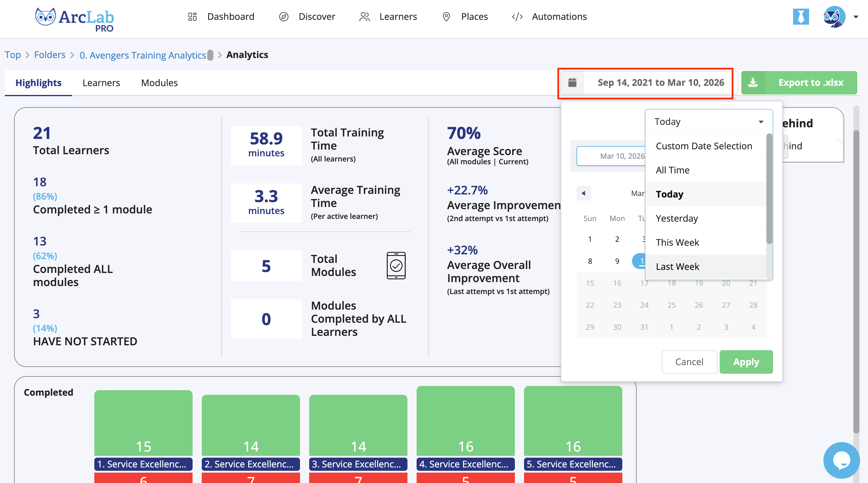The height and width of the screenshot is (483, 868).
Task: Click the Folders breadcrumb link
Action: pyautogui.click(x=49, y=55)
